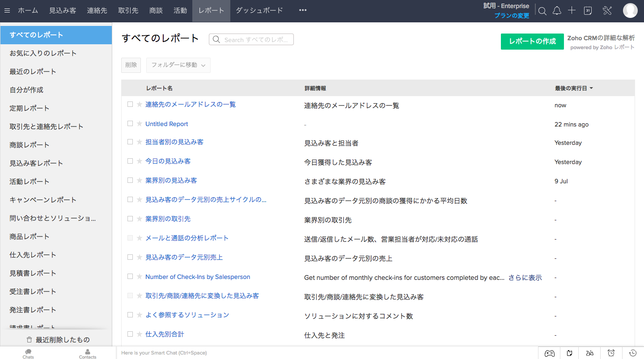Open the hamburger menu icon
This screenshot has height=359, width=644.
coord(7,11)
